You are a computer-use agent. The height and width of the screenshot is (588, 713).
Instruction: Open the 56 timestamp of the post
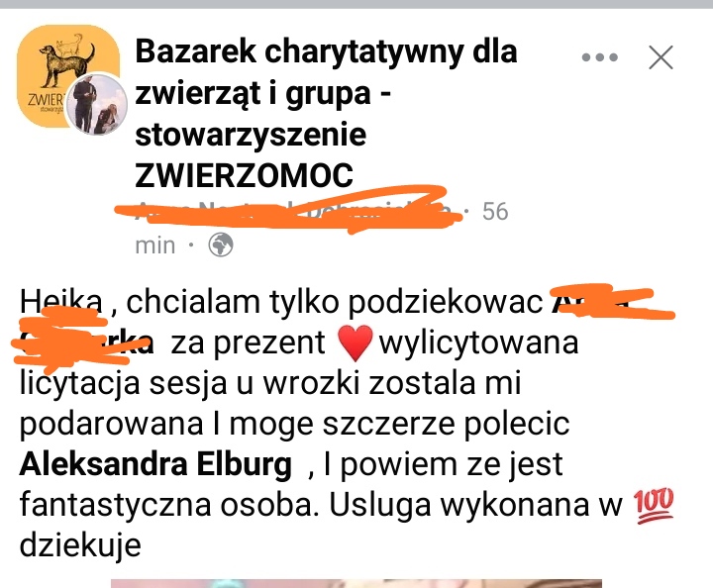pyautogui.click(x=495, y=212)
